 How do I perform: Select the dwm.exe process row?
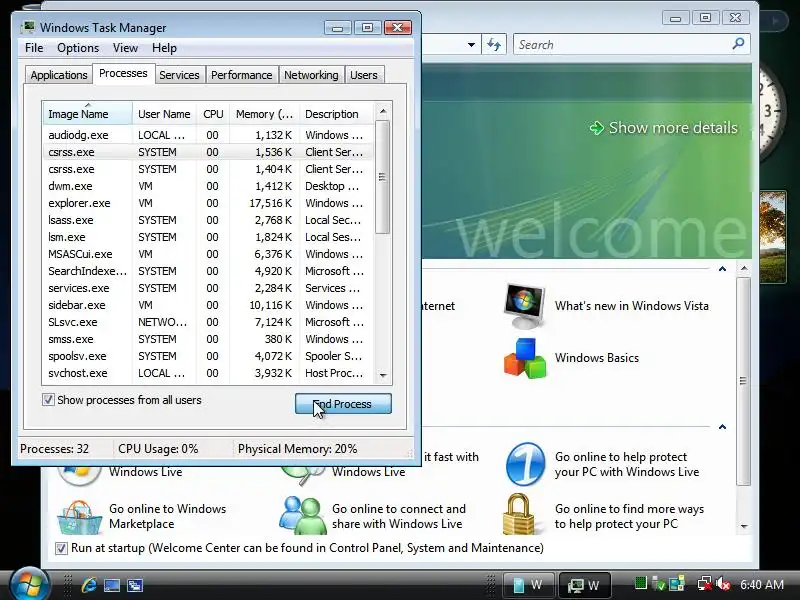click(208, 186)
